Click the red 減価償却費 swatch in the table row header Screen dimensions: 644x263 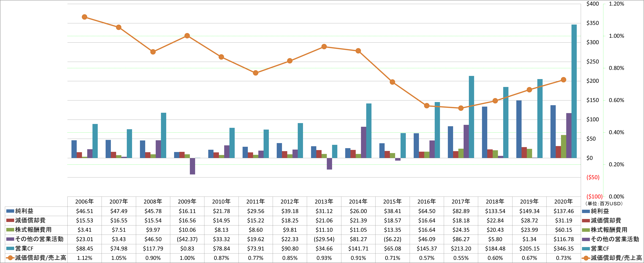(10, 220)
